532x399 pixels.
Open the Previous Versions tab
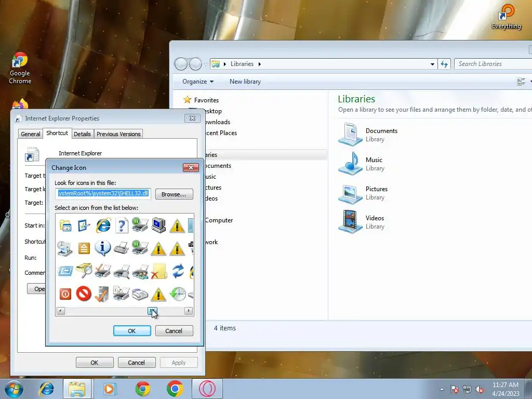point(118,134)
